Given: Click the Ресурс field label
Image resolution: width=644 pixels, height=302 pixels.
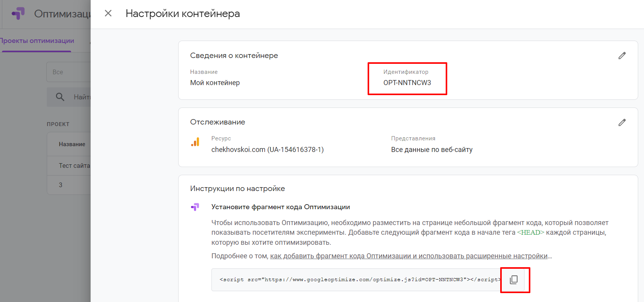Looking at the screenshot, I should pos(221,138).
